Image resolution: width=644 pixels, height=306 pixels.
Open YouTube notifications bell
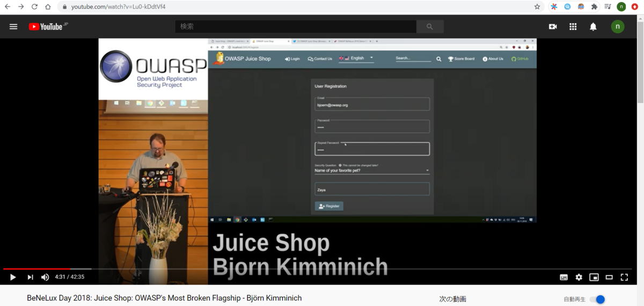tap(593, 26)
